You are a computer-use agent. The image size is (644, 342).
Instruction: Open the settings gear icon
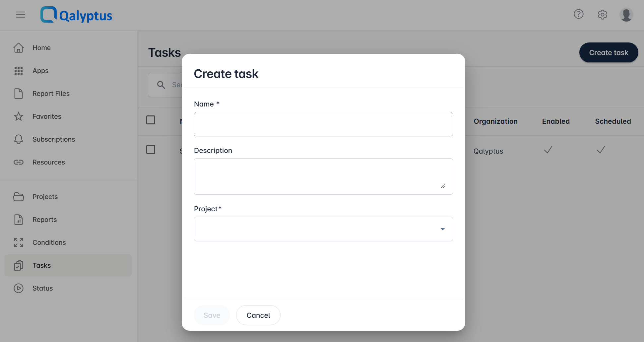pos(603,15)
